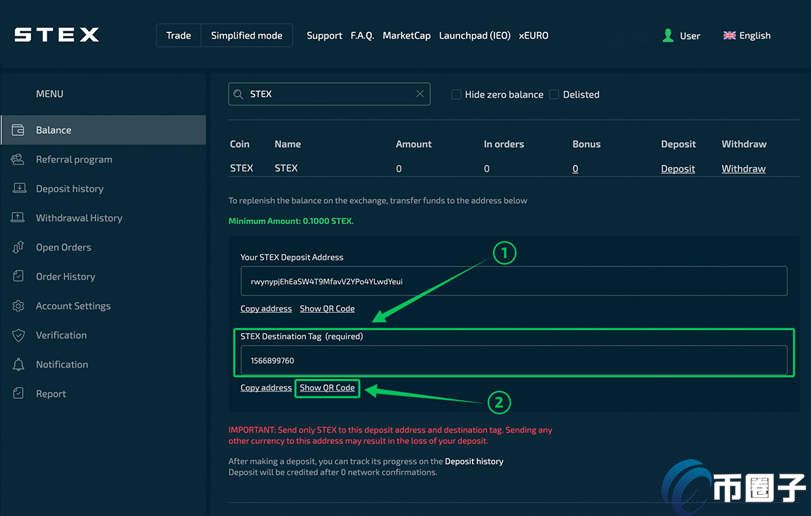Click the Referral program people icon
The image size is (811, 516).
click(x=18, y=159)
